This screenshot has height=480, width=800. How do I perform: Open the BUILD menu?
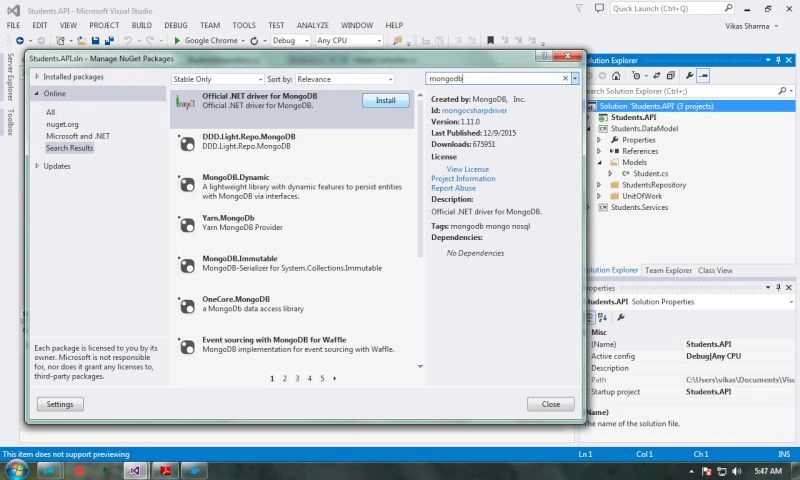pyautogui.click(x=141, y=25)
